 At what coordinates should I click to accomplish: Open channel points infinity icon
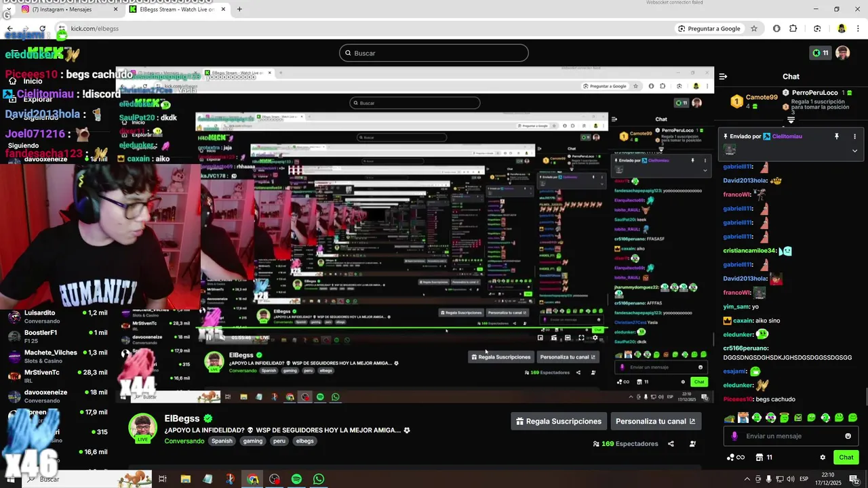[x=736, y=457]
